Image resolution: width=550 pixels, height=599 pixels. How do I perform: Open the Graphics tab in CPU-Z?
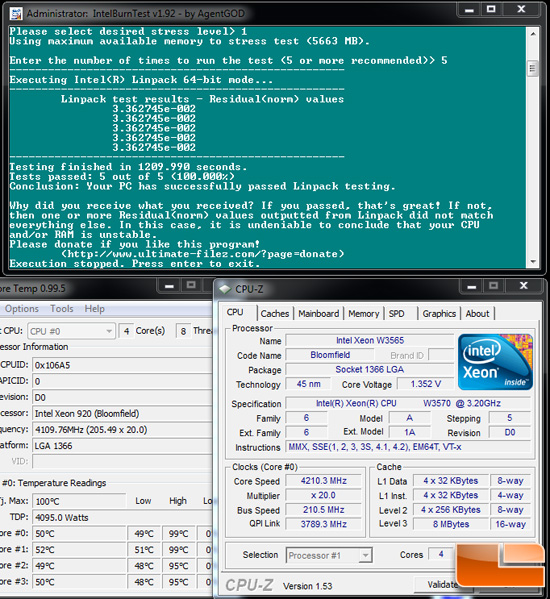point(439,314)
